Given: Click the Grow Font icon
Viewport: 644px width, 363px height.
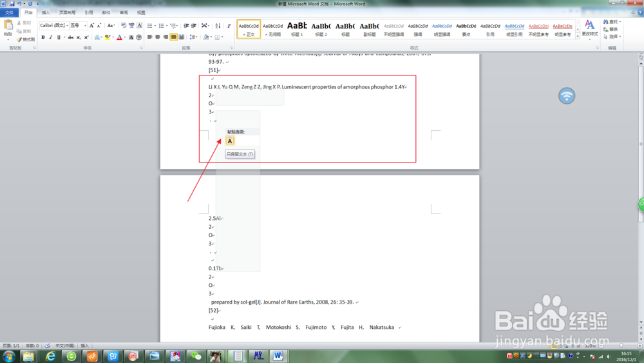Looking at the screenshot, I should (91, 26).
